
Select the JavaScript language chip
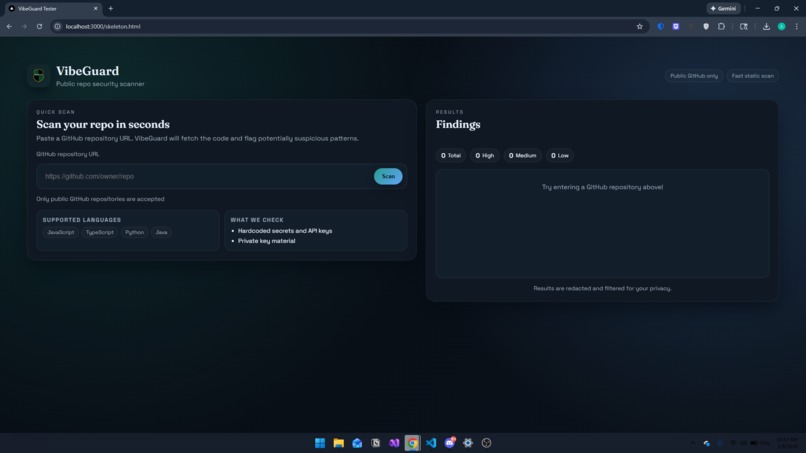pos(61,232)
